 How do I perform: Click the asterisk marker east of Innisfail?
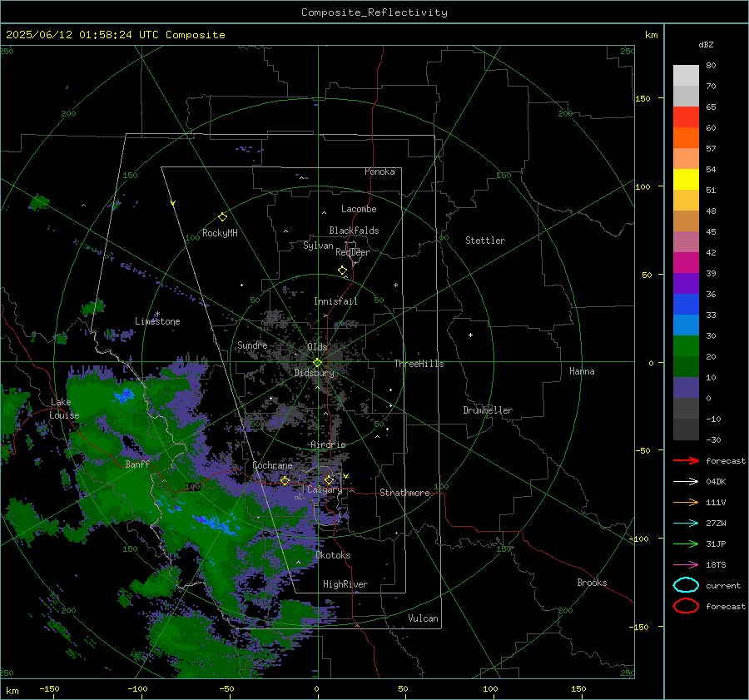tap(395, 285)
